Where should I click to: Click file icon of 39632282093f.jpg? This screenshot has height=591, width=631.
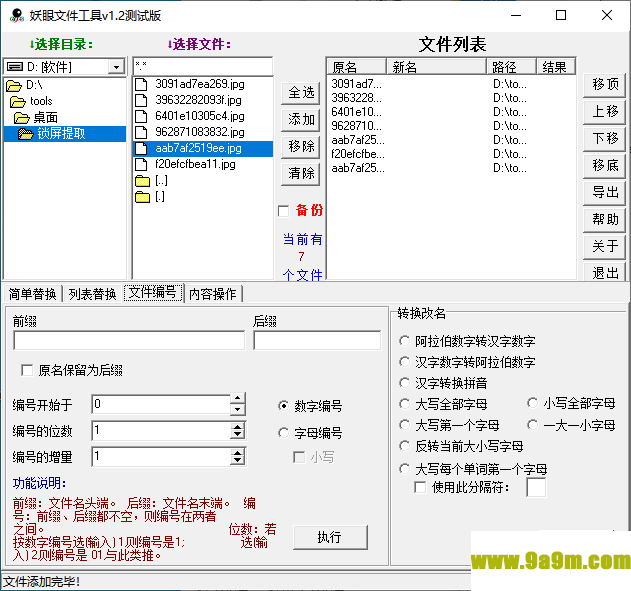[x=141, y=100]
